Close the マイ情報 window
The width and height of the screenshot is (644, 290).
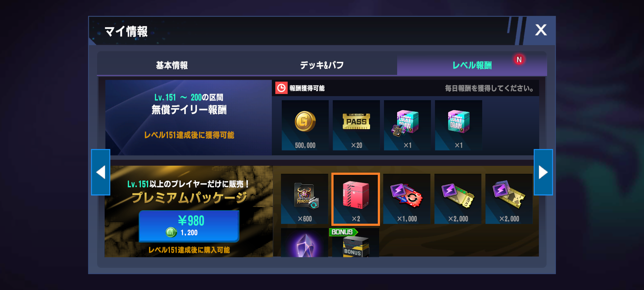tap(541, 30)
